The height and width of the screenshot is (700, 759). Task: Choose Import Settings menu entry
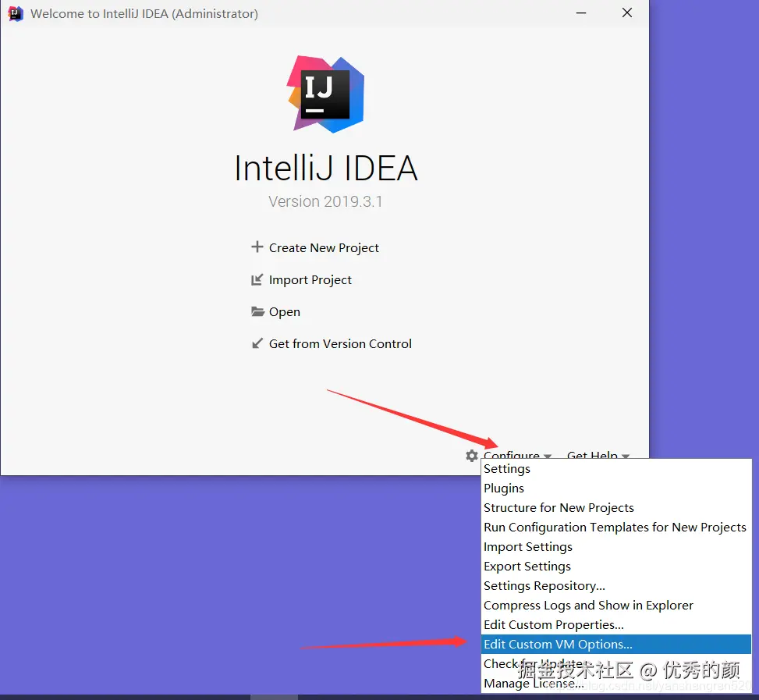[615, 546]
